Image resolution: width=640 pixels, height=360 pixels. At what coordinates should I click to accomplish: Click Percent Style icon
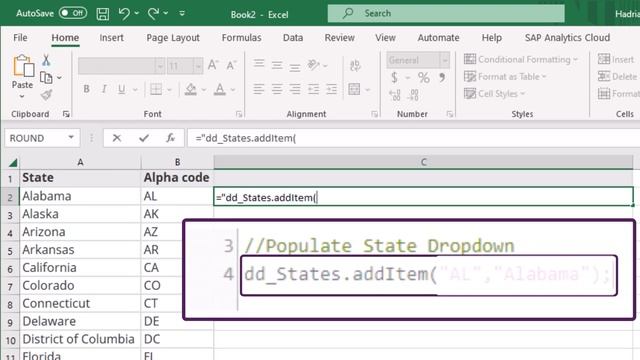(424, 78)
